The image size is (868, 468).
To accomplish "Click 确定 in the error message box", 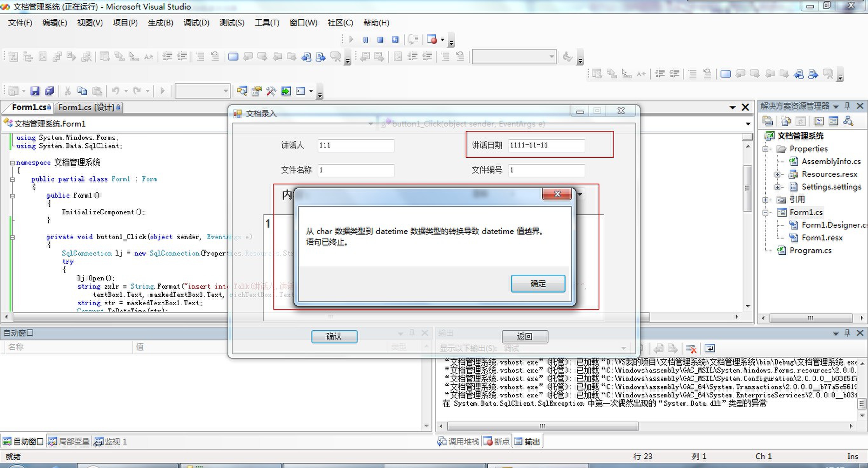I will [538, 284].
